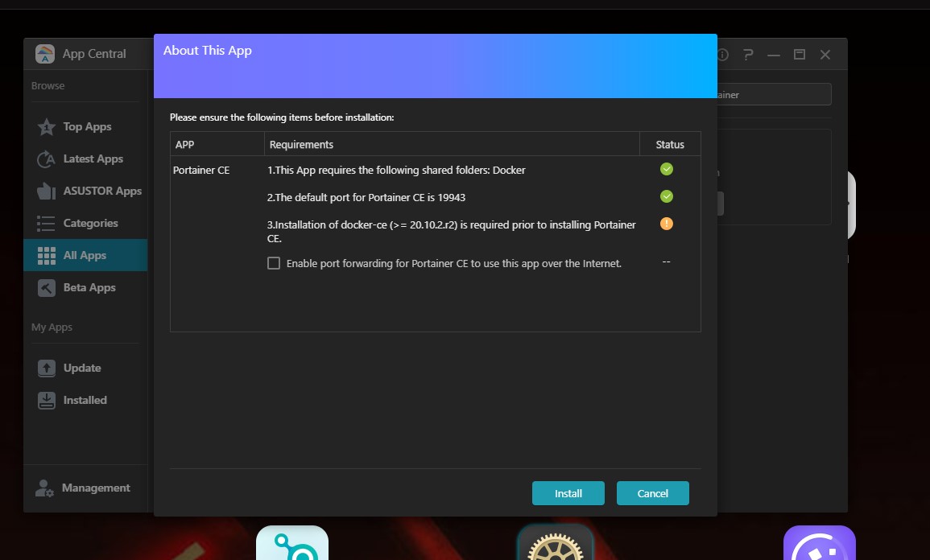Enable port forwarding for Portainer CE checkbox
The image size is (930, 560).
(274, 263)
